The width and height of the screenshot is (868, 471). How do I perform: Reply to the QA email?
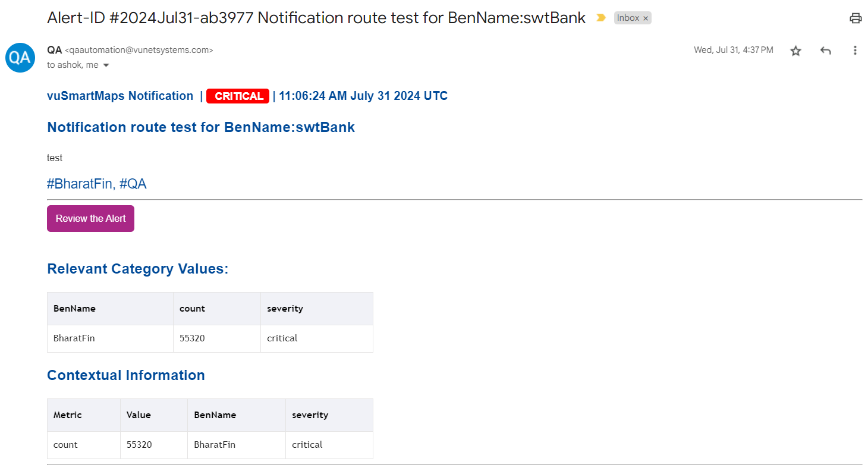pyautogui.click(x=825, y=51)
